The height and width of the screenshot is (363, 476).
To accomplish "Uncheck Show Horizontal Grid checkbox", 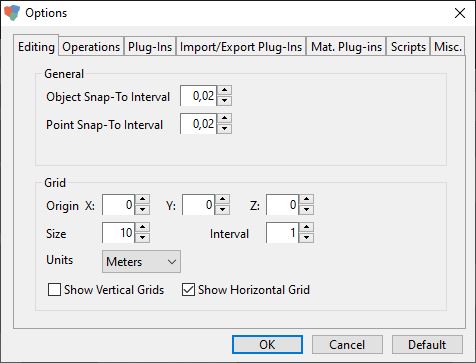I will 188,290.
